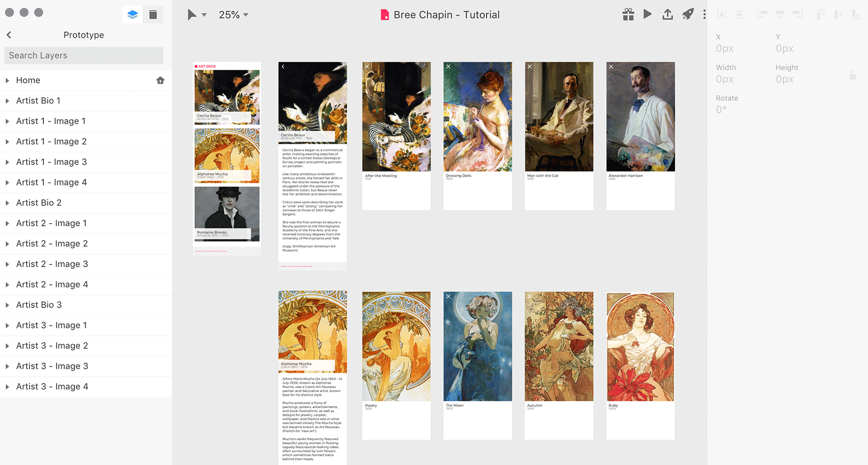Click the gift icon in toolbar

pyautogui.click(x=628, y=14)
